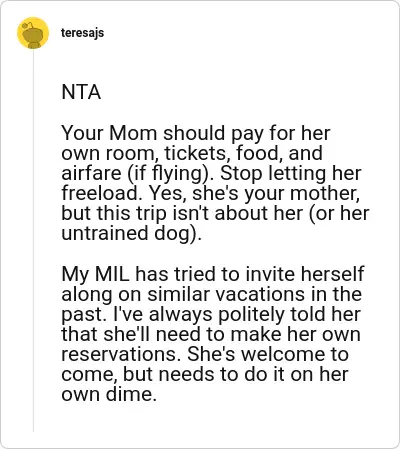Click the closing words "own dime."
The width and height of the screenshot is (400, 449).
coord(109,394)
